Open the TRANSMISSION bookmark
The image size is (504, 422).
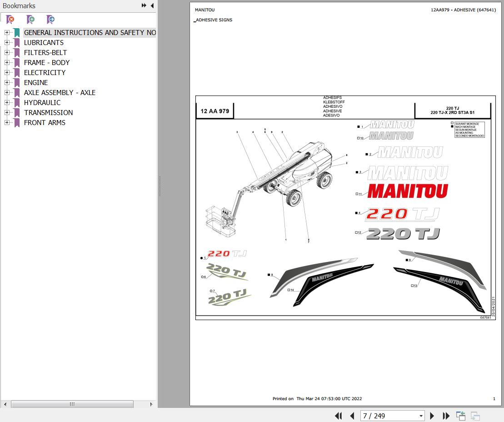click(x=48, y=113)
